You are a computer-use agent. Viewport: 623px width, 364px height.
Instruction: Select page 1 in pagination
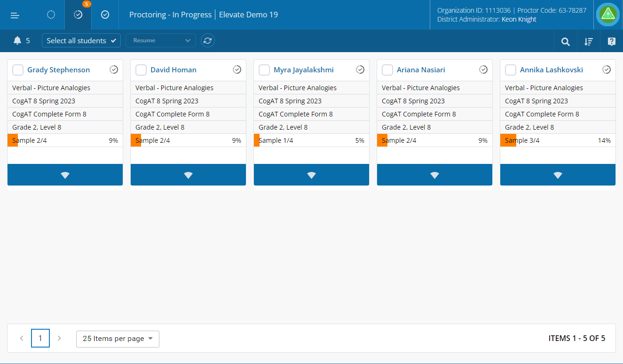[40, 338]
